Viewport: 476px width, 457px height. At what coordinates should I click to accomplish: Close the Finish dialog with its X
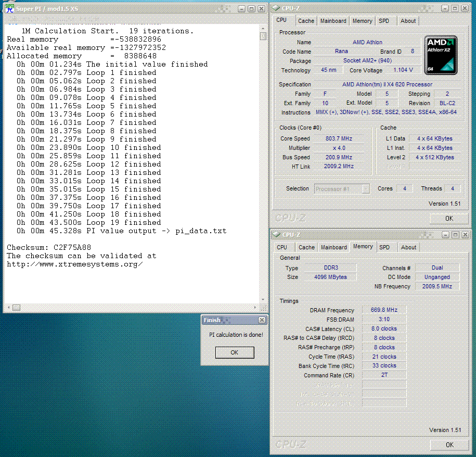(x=261, y=320)
